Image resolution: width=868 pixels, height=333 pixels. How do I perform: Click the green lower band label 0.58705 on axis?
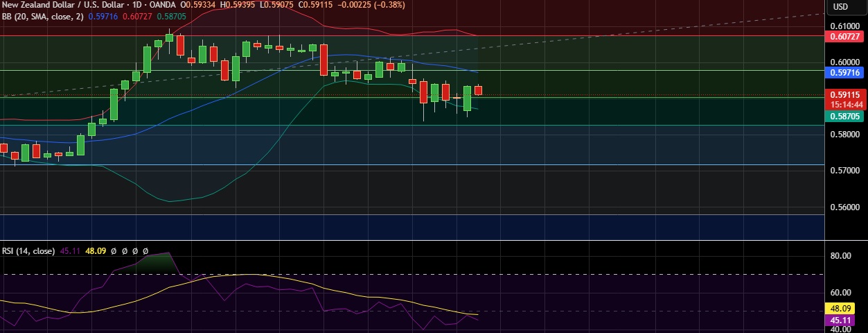coord(844,116)
